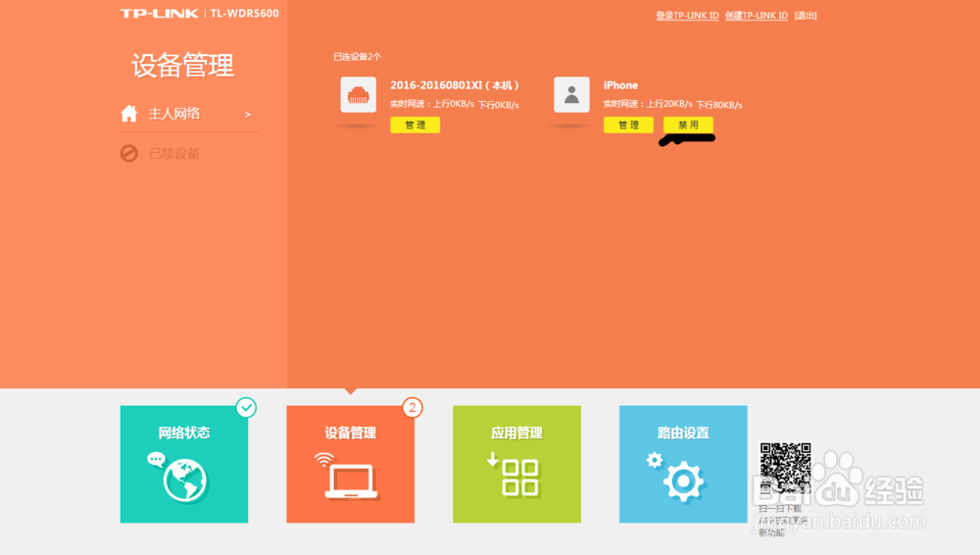
Task: Open the 主人网络 menu item
Action: click(189, 114)
